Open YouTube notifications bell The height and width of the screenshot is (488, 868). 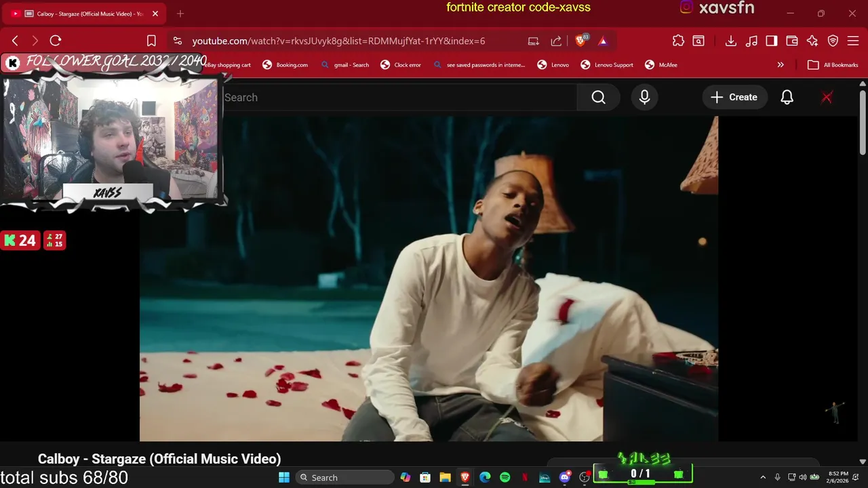(787, 98)
